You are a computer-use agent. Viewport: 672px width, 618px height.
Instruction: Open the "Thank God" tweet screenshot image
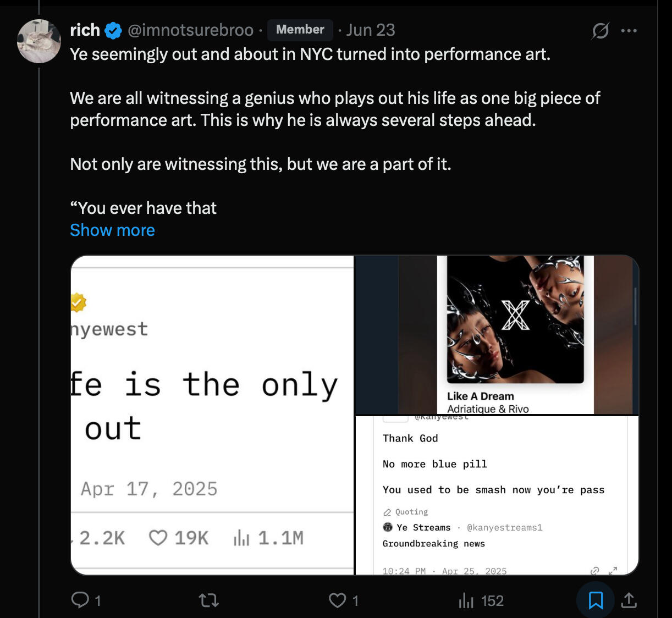497,495
